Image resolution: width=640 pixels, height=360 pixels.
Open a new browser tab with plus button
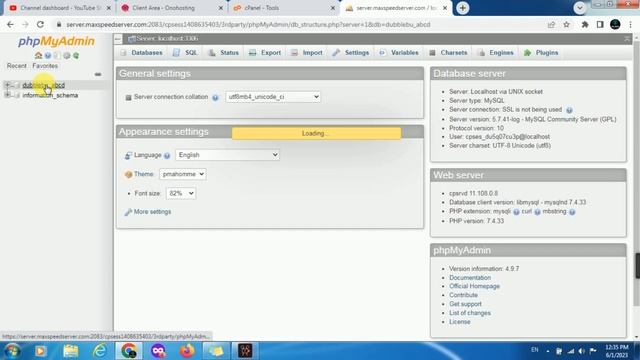click(x=462, y=8)
